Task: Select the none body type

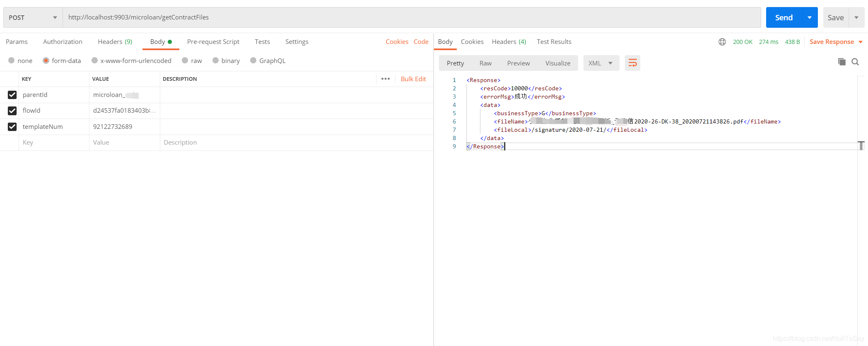Action: point(20,60)
